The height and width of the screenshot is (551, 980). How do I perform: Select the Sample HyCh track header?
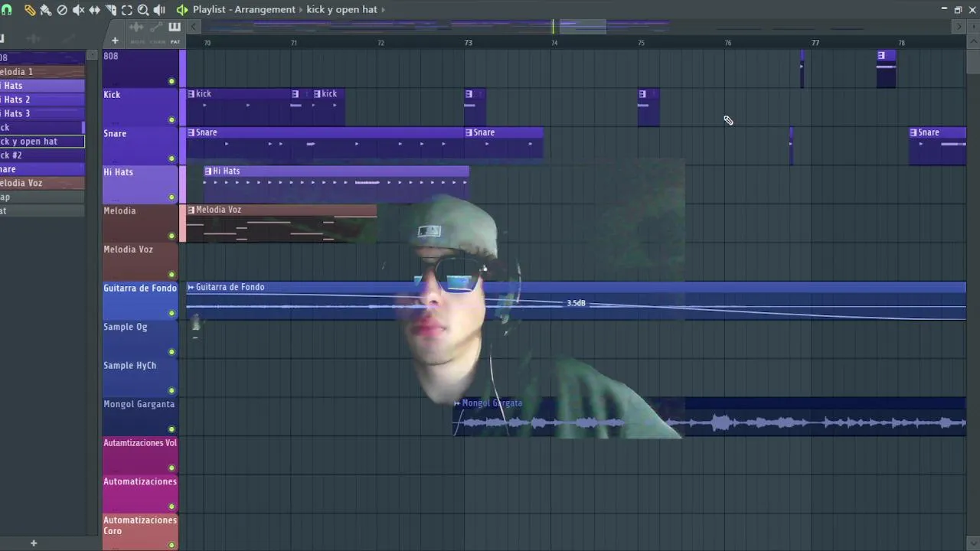coord(140,378)
